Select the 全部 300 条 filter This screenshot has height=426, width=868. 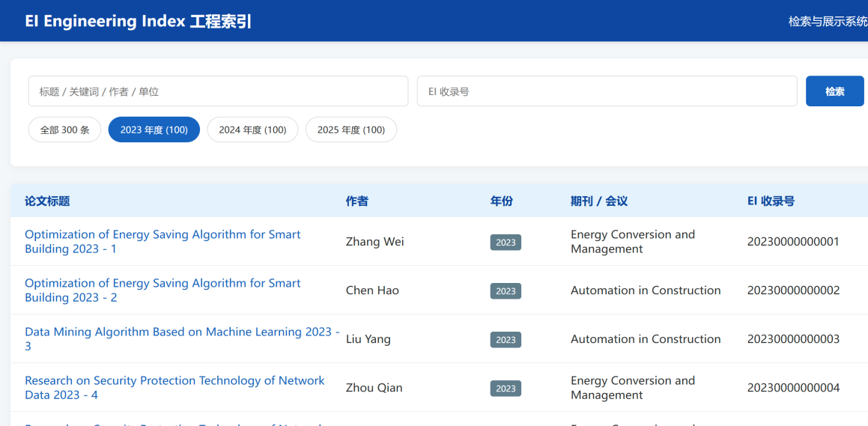coord(64,130)
